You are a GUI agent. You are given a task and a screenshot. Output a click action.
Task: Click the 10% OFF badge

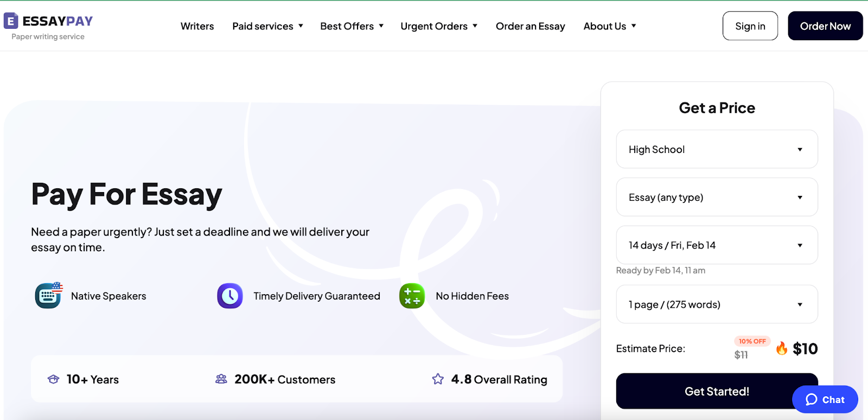752,341
